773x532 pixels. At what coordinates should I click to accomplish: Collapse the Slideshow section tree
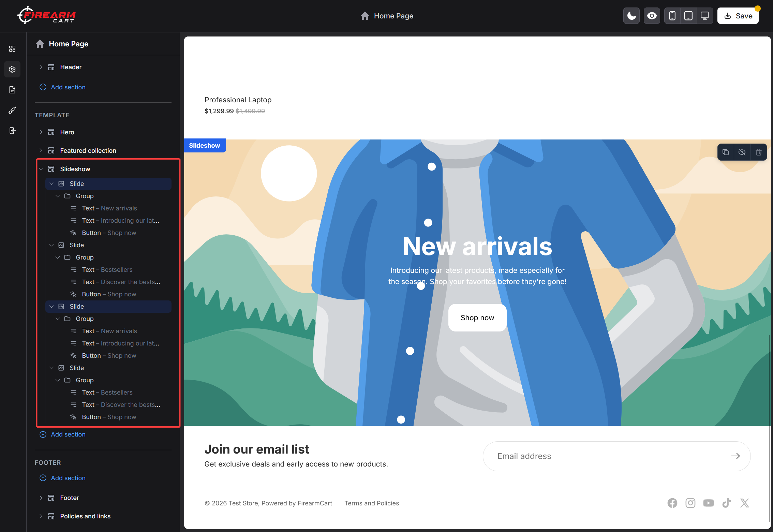click(41, 169)
